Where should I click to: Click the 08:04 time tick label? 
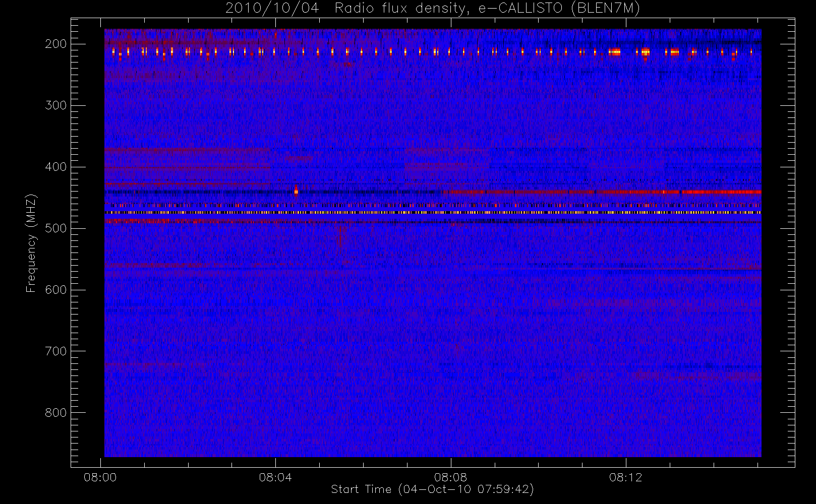(x=275, y=477)
